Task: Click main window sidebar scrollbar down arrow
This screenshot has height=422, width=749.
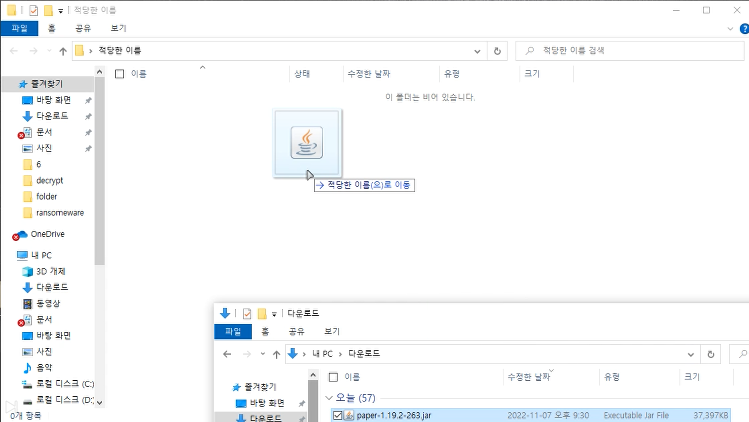Action: (99, 402)
